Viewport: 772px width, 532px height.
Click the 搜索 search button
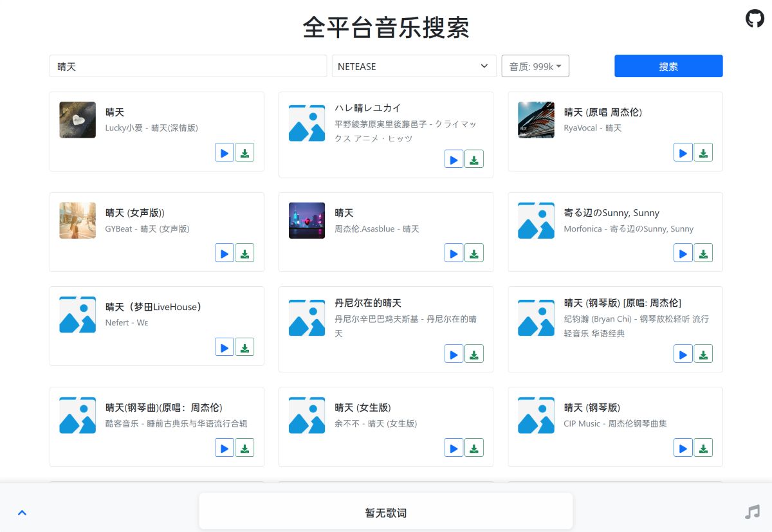(x=668, y=66)
